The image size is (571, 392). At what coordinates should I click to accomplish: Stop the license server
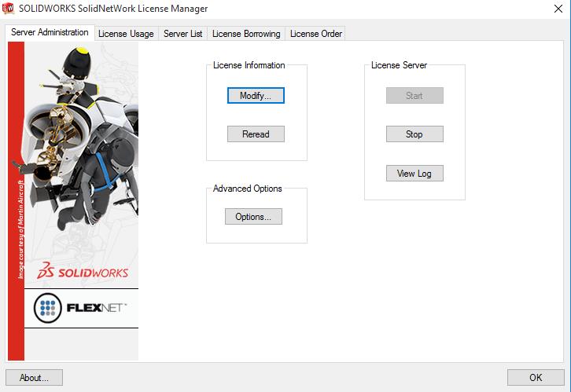click(414, 134)
